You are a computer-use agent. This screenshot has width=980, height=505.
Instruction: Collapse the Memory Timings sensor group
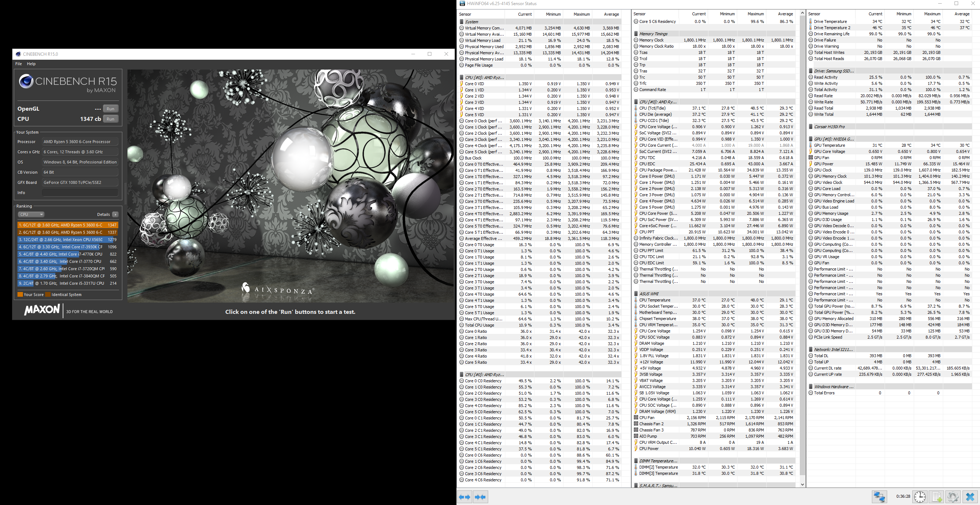coord(653,34)
